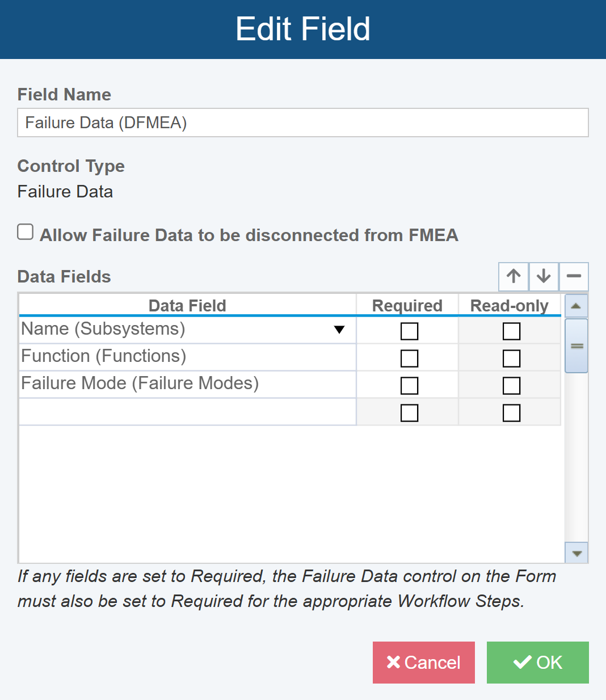Open the Name (Subsystems) dropdown arrow
The image size is (606, 700).
tap(339, 330)
